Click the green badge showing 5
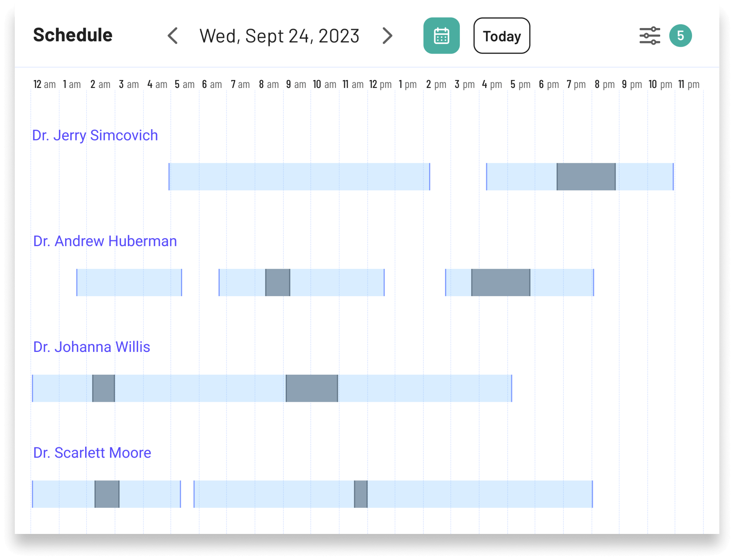The image size is (734, 560). tap(680, 36)
